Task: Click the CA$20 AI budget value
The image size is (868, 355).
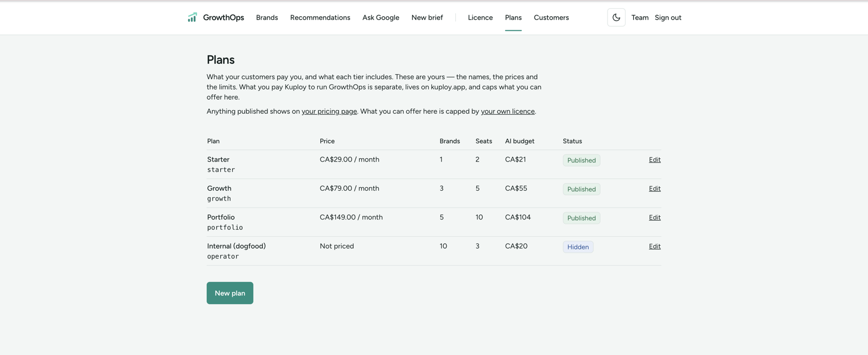Action: pyautogui.click(x=516, y=246)
